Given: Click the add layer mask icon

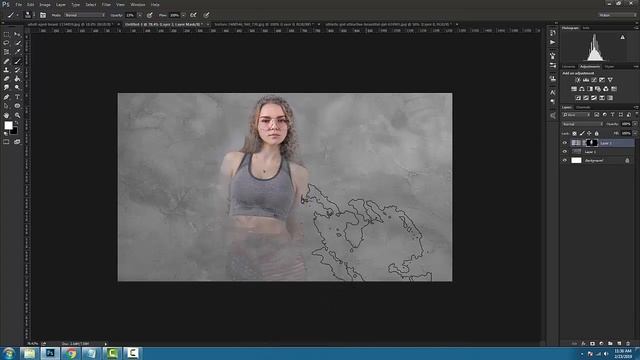Looking at the screenshot, I should click(x=592, y=344).
